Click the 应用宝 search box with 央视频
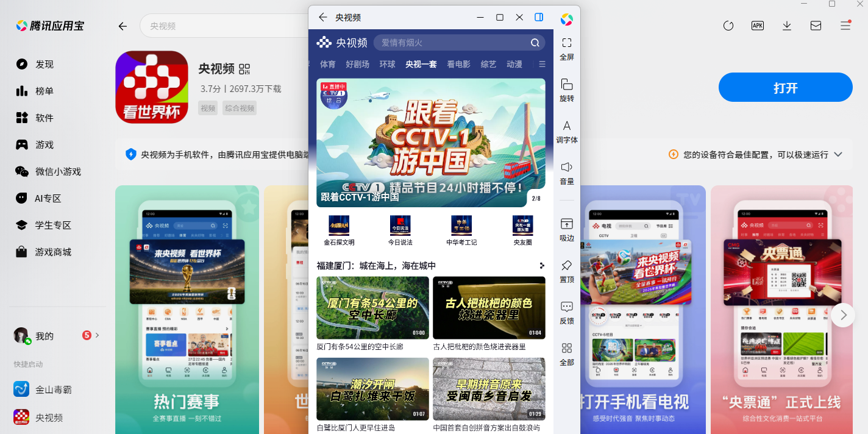The height and width of the screenshot is (434, 868). [224, 26]
